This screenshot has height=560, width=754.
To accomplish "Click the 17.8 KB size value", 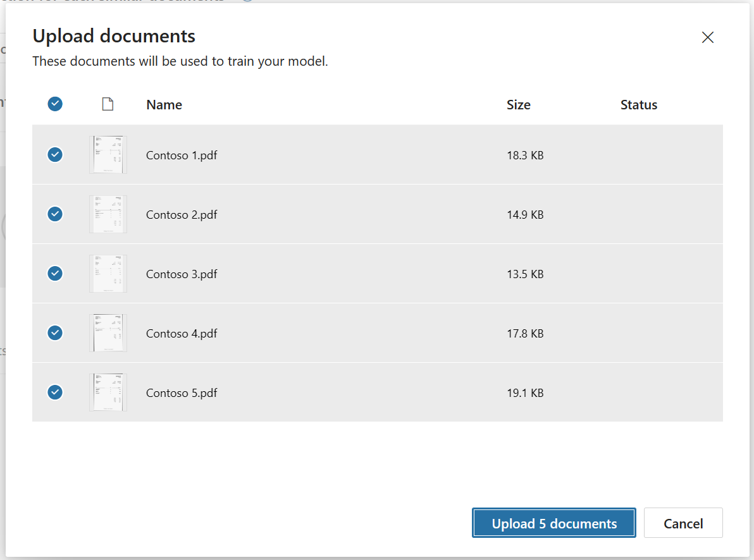I will click(x=525, y=334).
